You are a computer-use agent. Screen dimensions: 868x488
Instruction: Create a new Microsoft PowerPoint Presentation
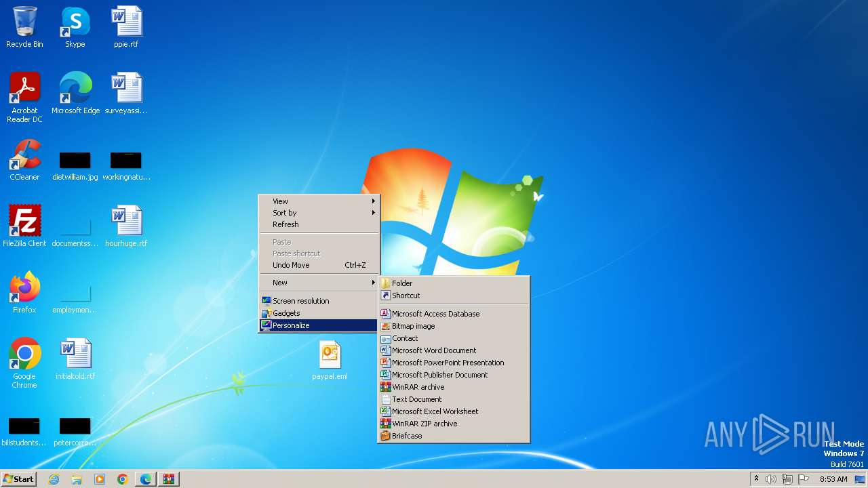pos(454,363)
